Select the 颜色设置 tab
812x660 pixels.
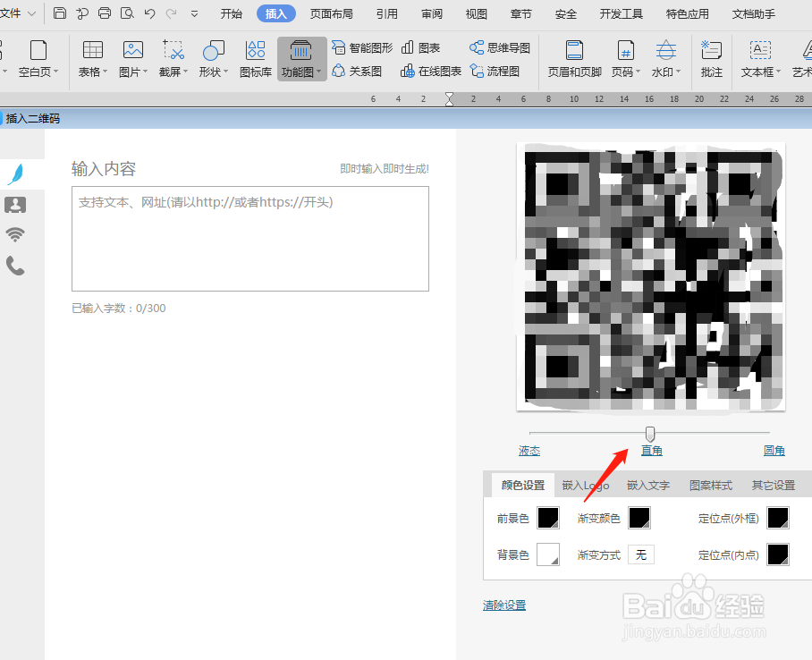click(523, 486)
